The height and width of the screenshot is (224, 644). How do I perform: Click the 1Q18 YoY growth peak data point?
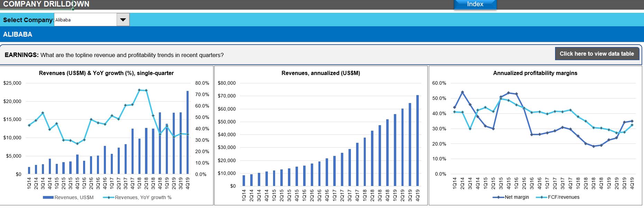pyautogui.click(x=139, y=90)
